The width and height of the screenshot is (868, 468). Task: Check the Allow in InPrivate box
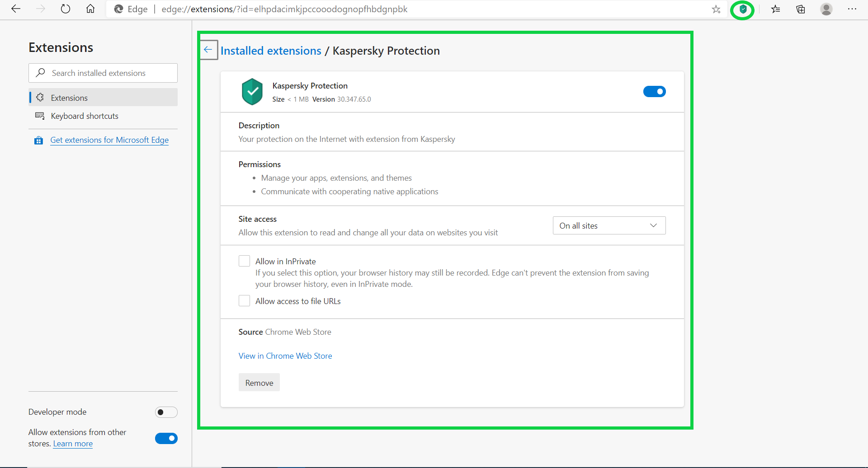(244, 261)
